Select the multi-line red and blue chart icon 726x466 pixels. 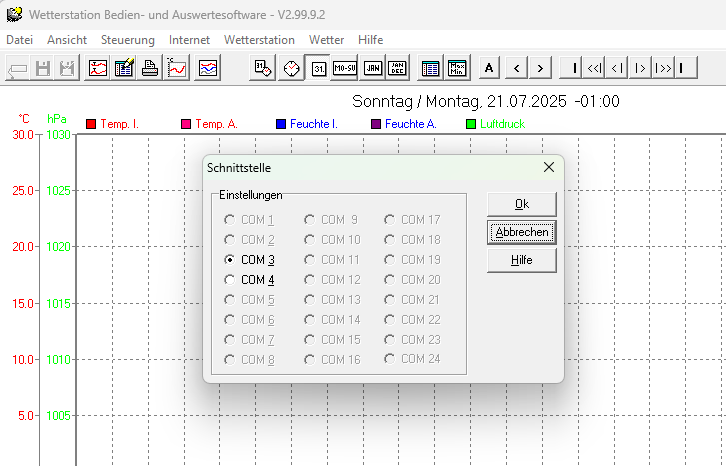[207, 69]
